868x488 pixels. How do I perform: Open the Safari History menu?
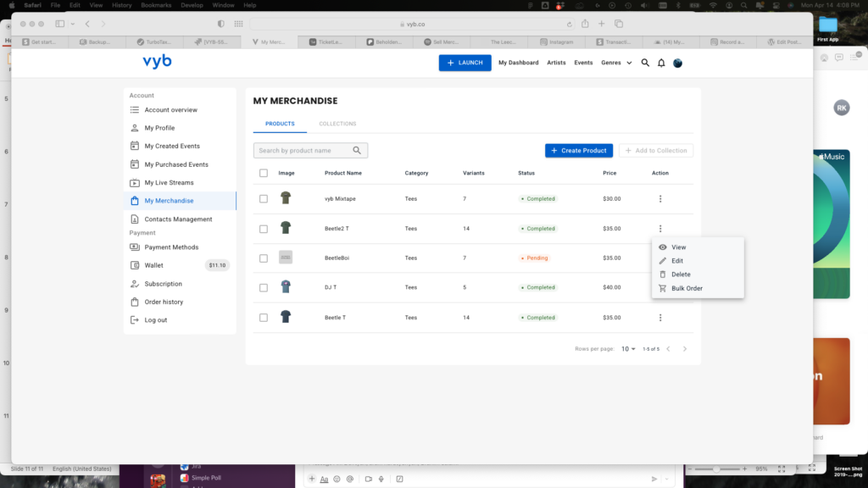click(x=122, y=5)
